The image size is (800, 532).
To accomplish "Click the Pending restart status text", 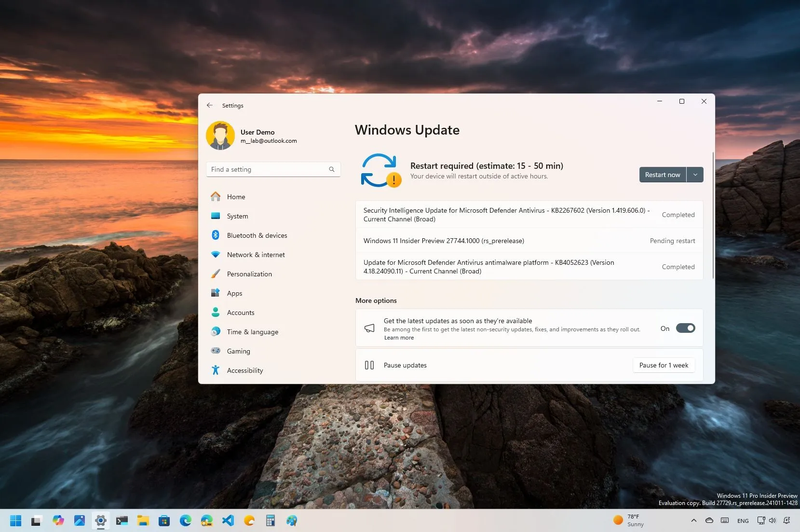I will click(672, 241).
